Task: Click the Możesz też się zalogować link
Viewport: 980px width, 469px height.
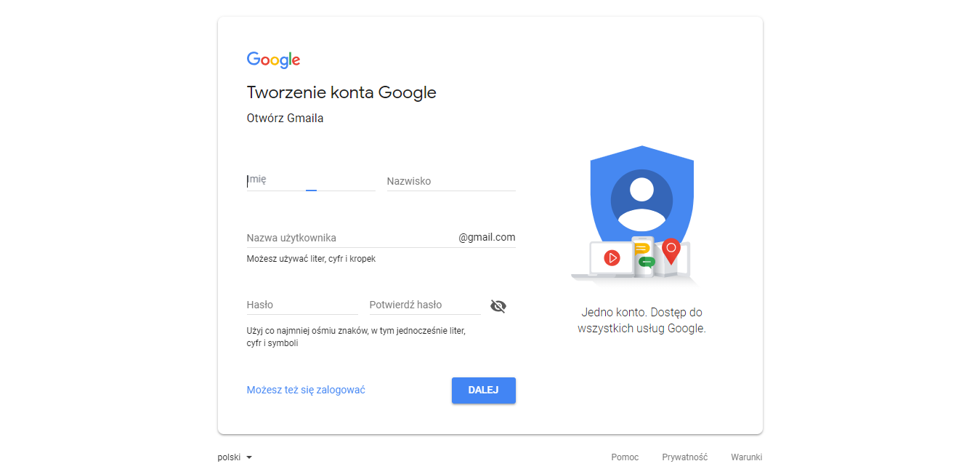Action: pos(306,390)
